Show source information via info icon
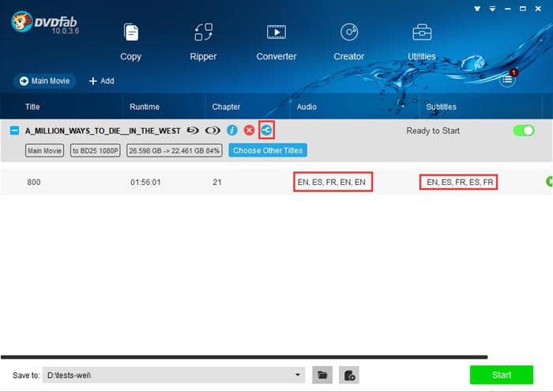The image size is (553, 392). click(231, 130)
